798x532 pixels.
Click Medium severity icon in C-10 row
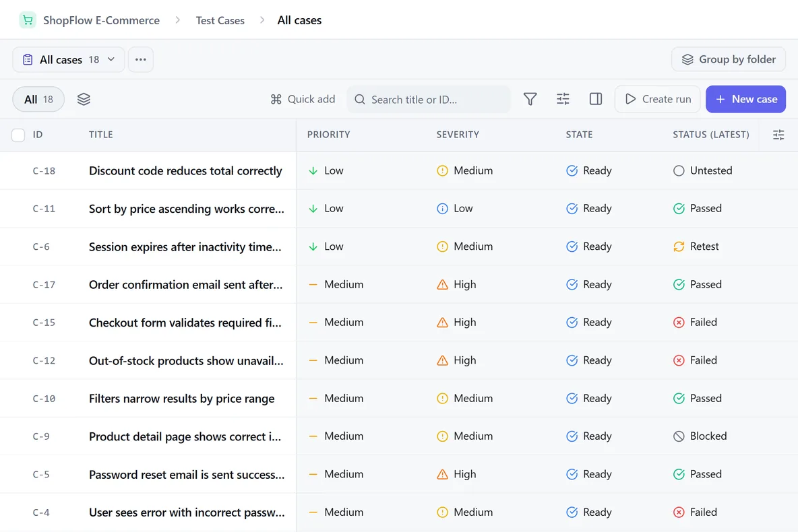(x=442, y=399)
